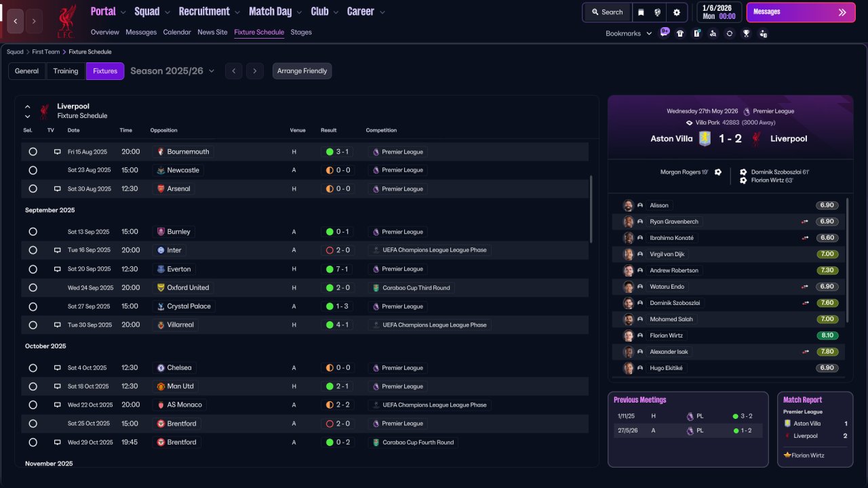This screenshot has height=488, width=868.
Task: Click the trophy icon in bookmarks bar
Action: [x=746, y=33]
